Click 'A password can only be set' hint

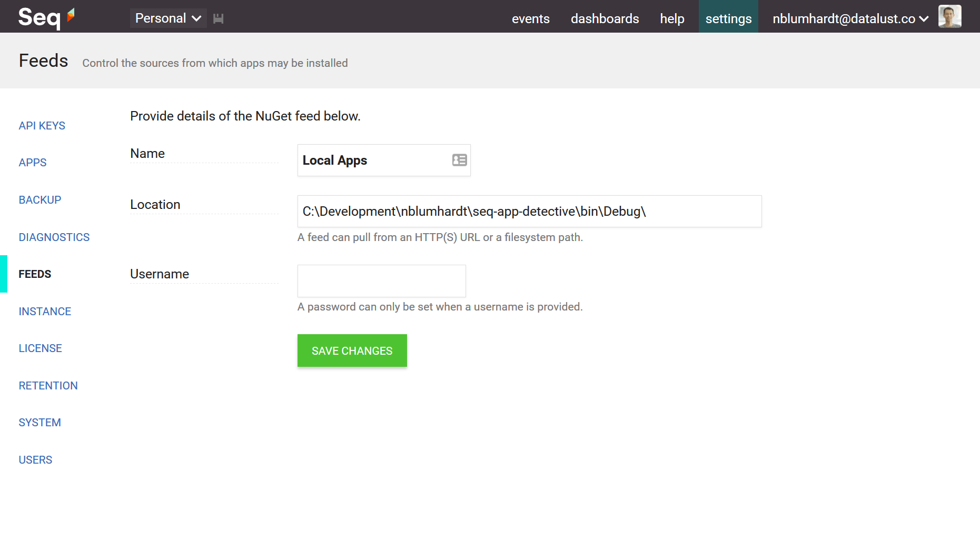click(440, 307)
